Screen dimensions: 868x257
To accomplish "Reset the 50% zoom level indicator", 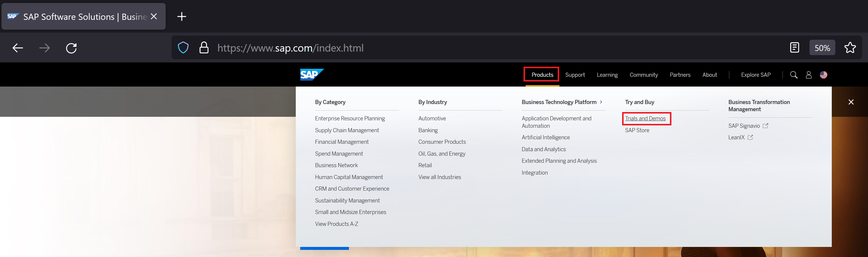I will point(822,48).
